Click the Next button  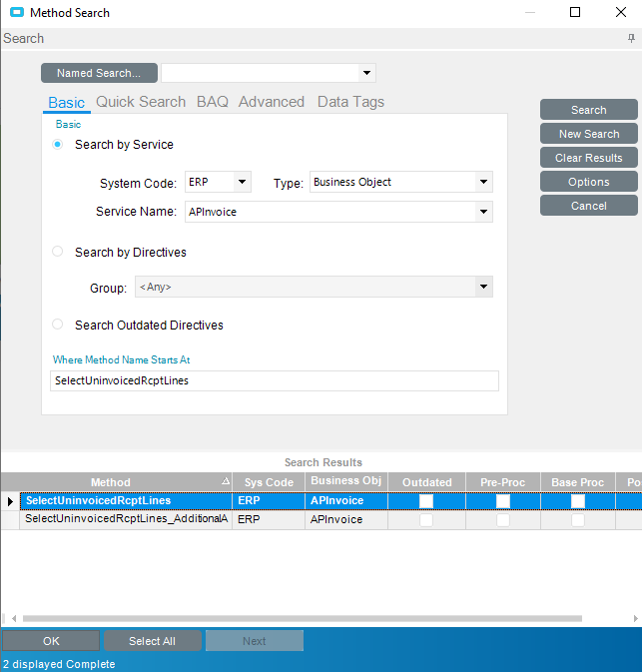pyautogui.click(x=255, y=641)
